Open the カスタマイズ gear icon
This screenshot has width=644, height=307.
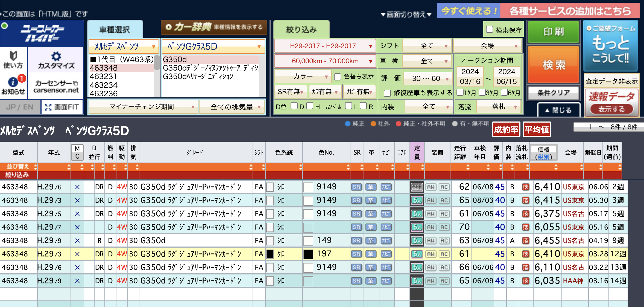56,60
